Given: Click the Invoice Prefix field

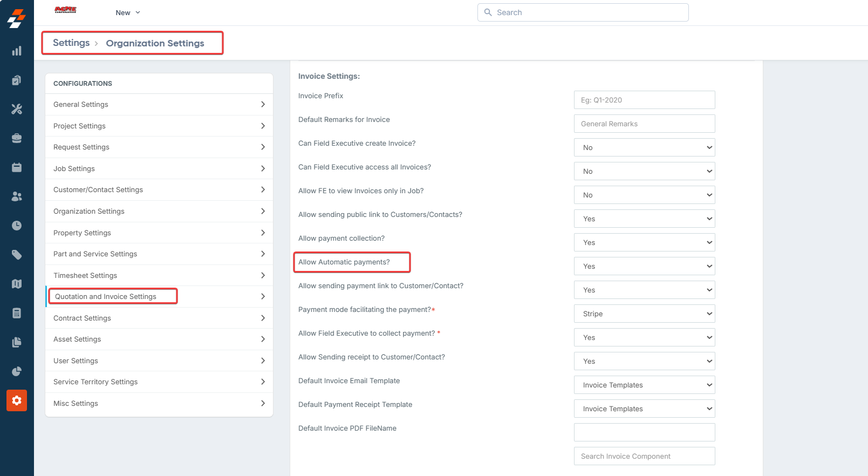Looking at the screenshot, I should coord(644,100).
